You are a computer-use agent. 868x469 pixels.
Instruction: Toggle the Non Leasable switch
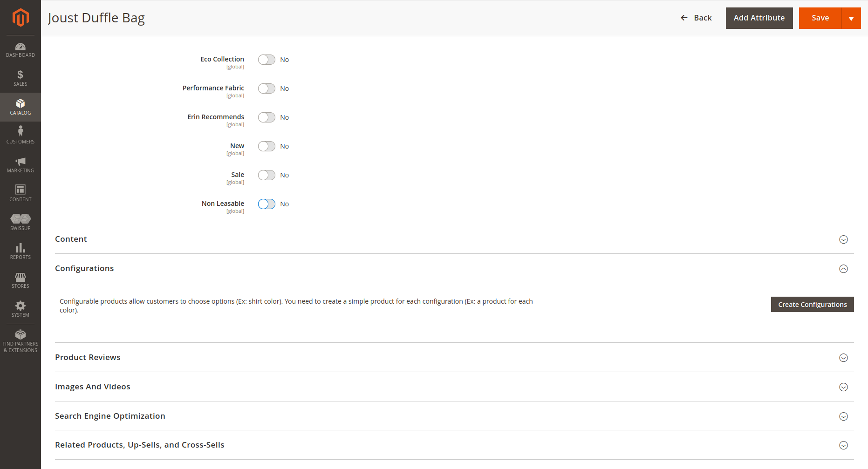[267, 204]
